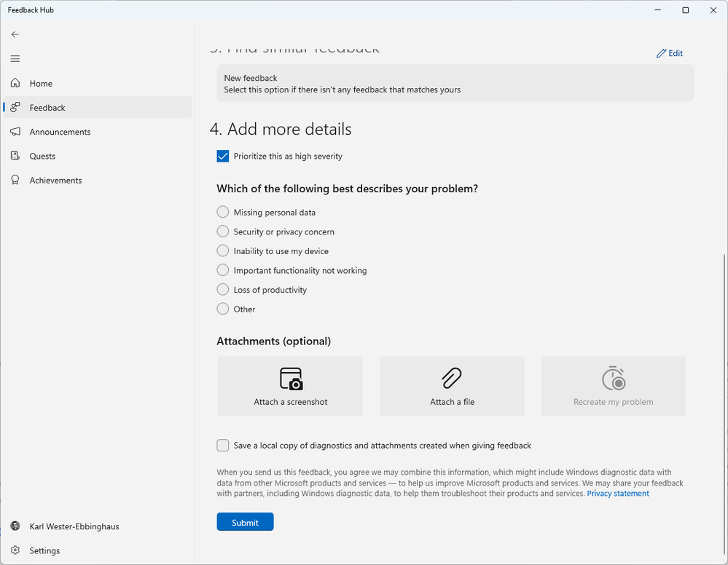Go back with the arrow icon

[15, 34]
